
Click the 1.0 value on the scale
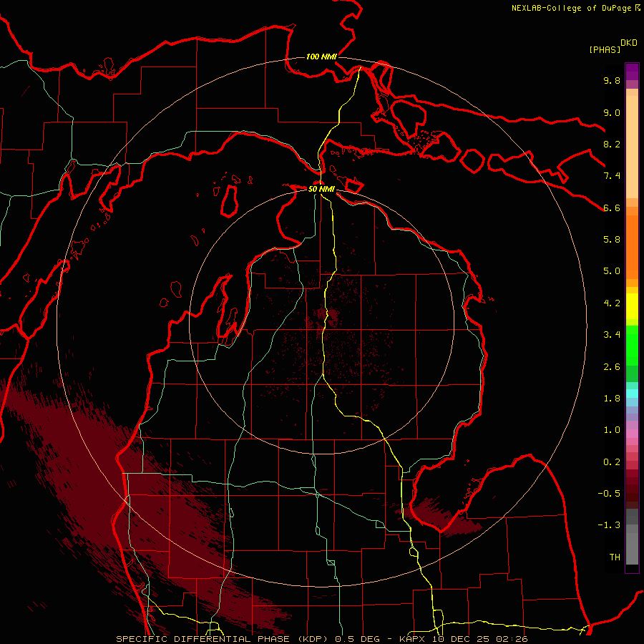tap(612, 430)
